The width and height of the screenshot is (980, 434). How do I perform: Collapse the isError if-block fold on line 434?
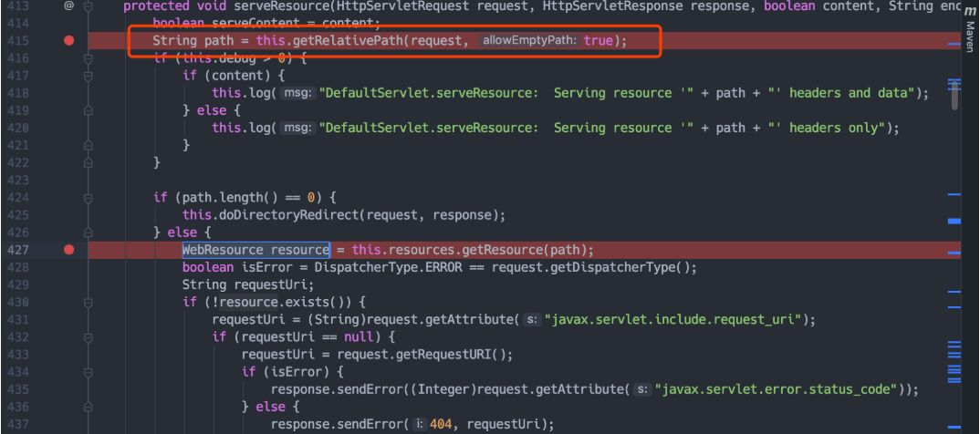88,372
